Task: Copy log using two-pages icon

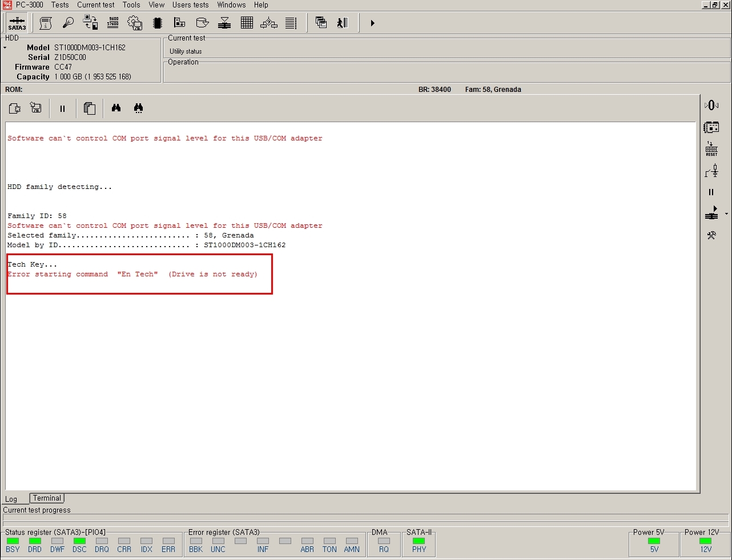Action: [89, 108]
